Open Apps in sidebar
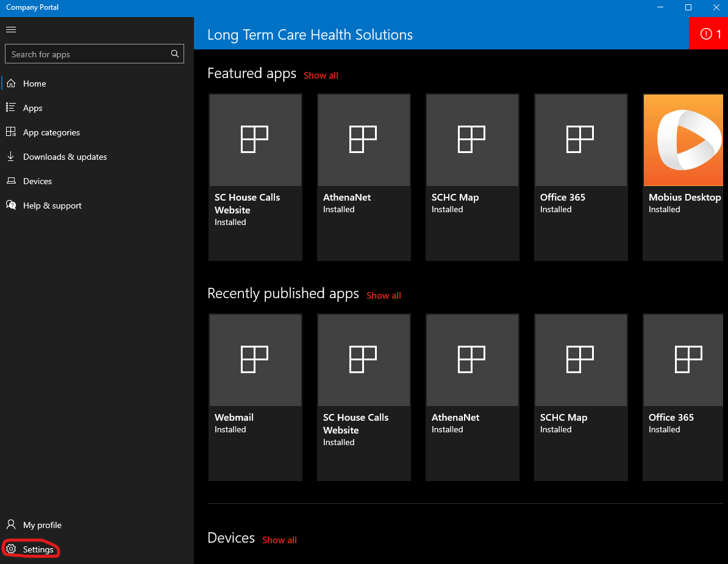 [96, 108]
